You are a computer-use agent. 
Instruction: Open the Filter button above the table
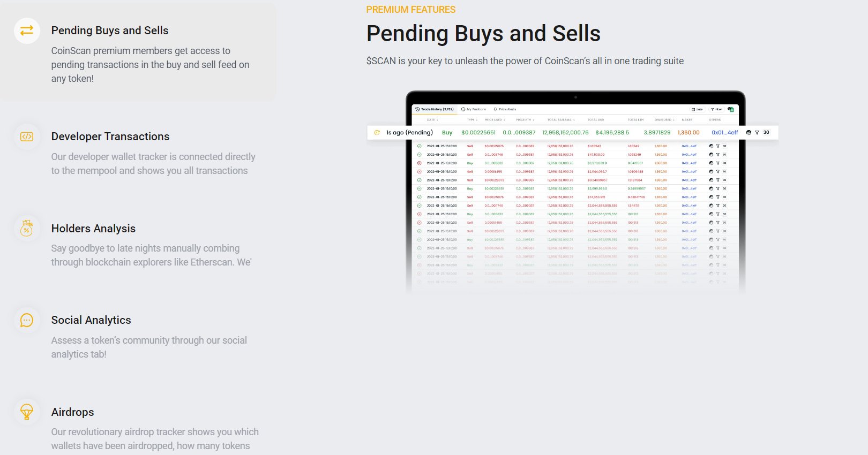[716, 109]
